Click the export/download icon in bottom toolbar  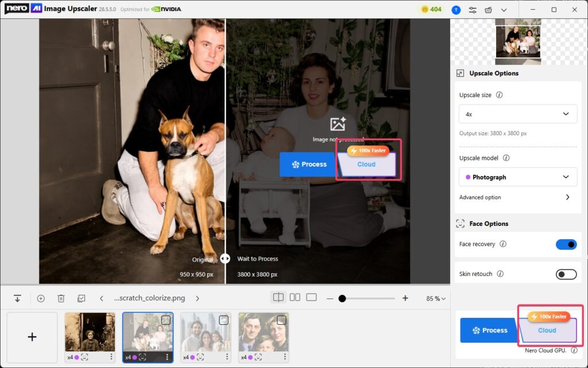[x=17, y=298]
